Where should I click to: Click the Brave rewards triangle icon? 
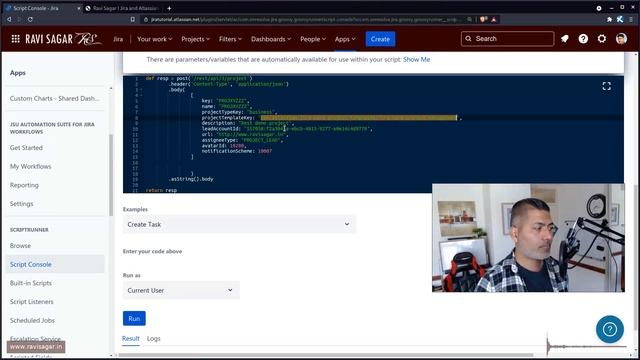click(x=494, y=19)
